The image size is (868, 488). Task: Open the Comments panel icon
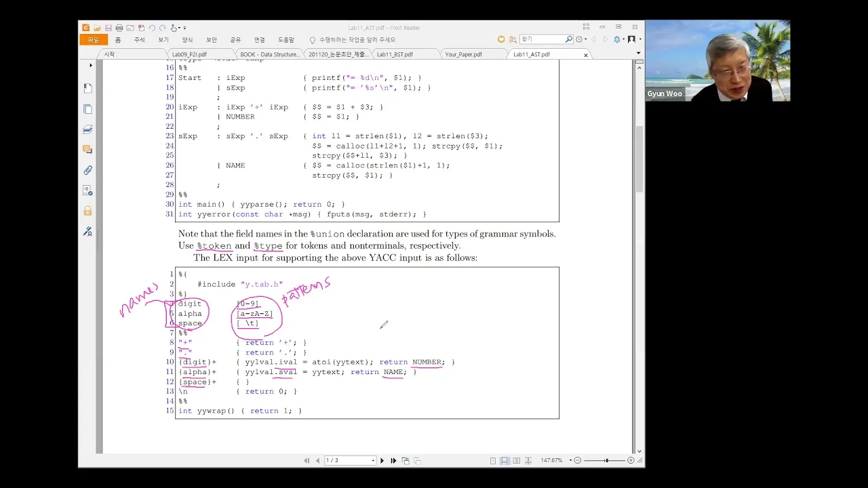pyautogui.click(x=87, y=149)
